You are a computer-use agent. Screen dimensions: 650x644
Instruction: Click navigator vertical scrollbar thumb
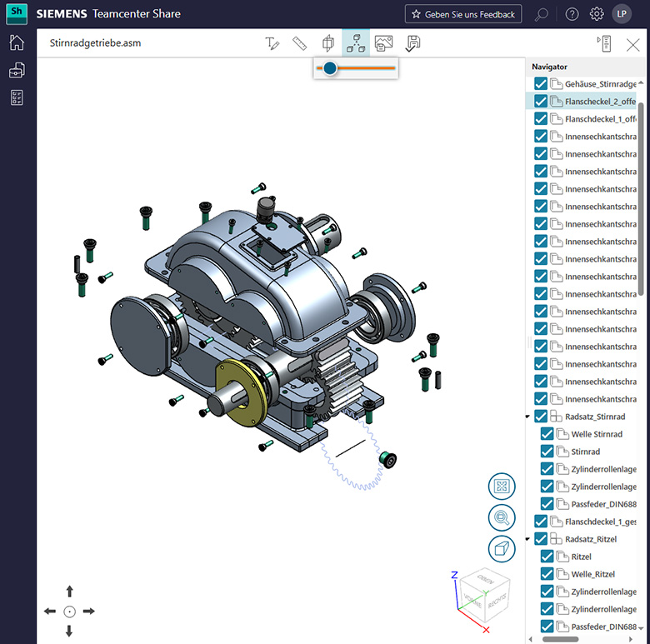coord(641,199)
